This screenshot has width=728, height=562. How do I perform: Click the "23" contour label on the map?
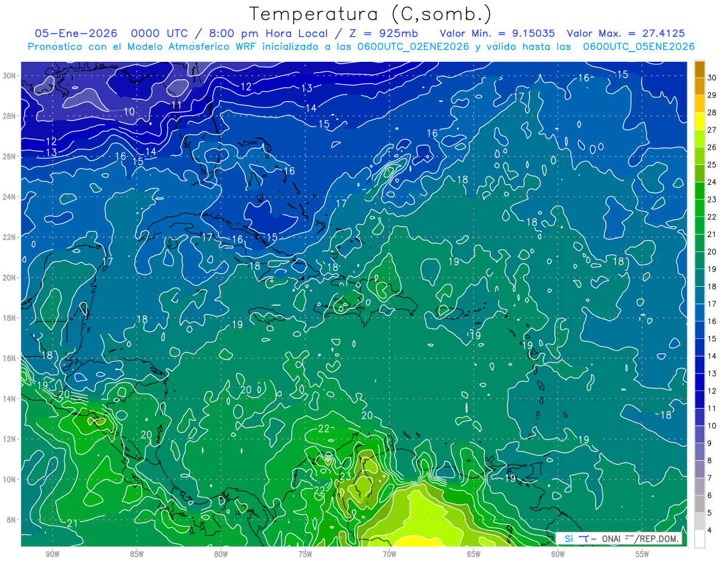tap(345, 477)
